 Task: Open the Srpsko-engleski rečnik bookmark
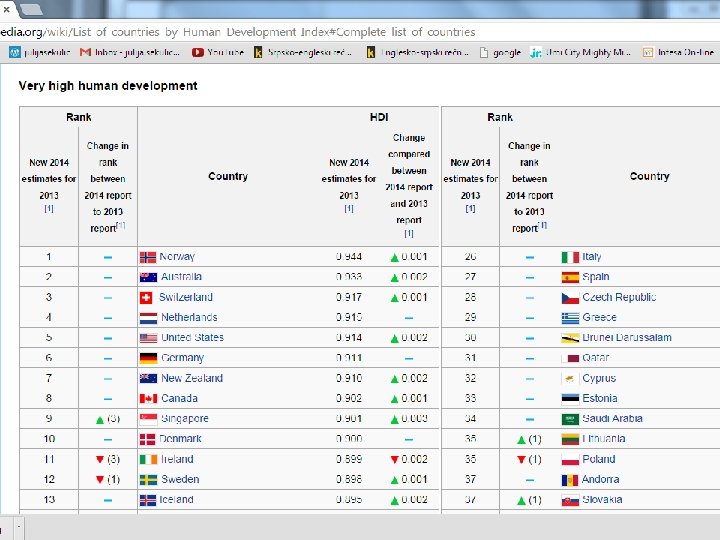tap(303, 52)
